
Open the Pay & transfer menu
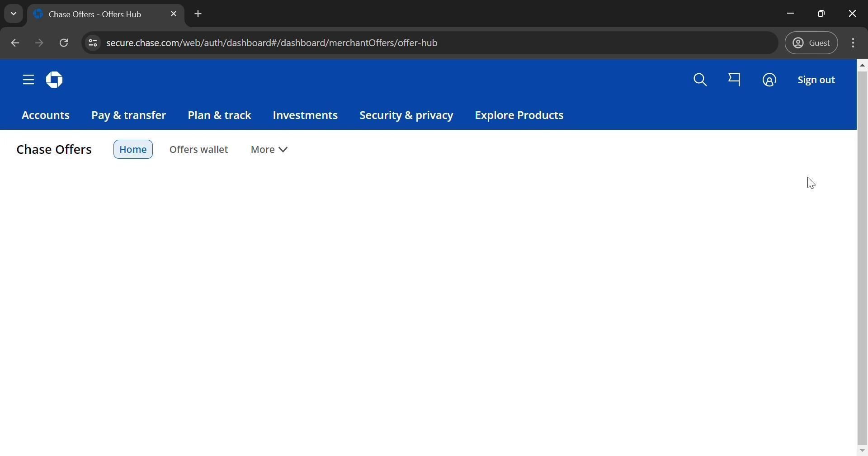pyautogui.click(x=128, y=115)
